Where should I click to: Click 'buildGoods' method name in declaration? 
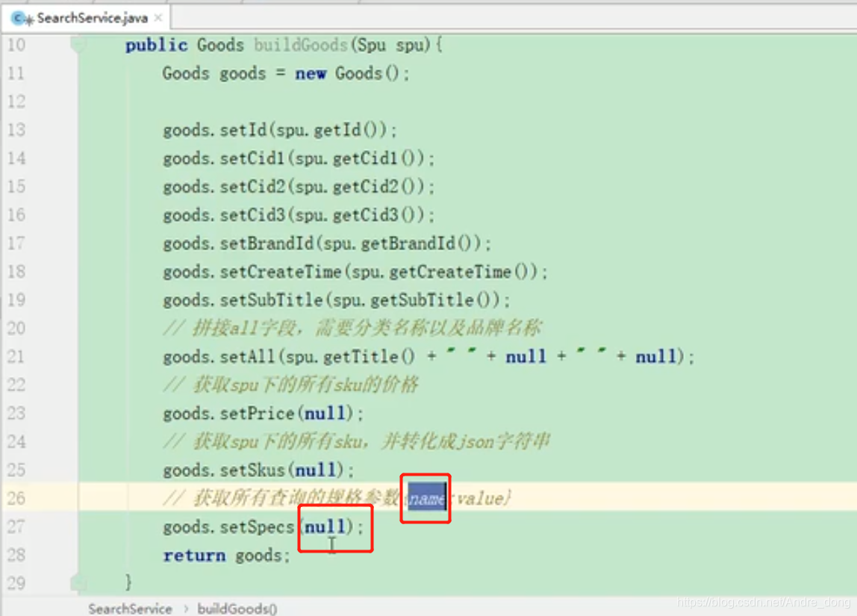click(301, 45)
